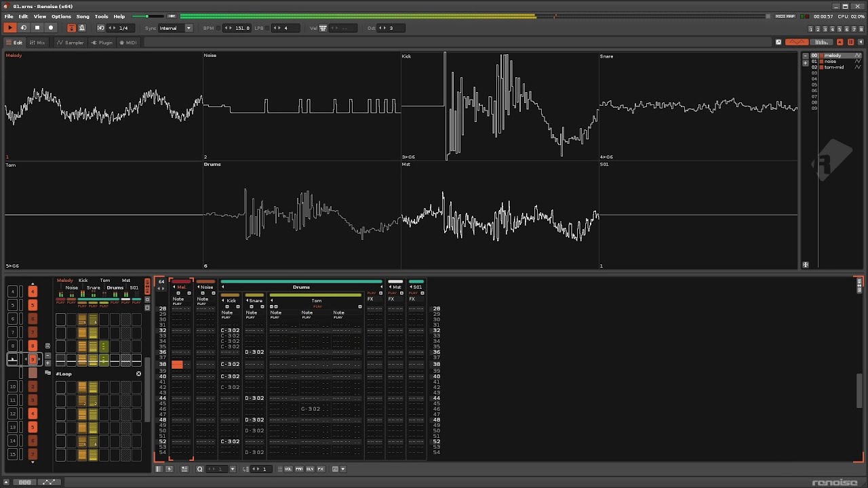Viewport: 868px width, 488px height.
Task: Select sequence slot 12 pattern 4
Action: [x=33, y=413]
